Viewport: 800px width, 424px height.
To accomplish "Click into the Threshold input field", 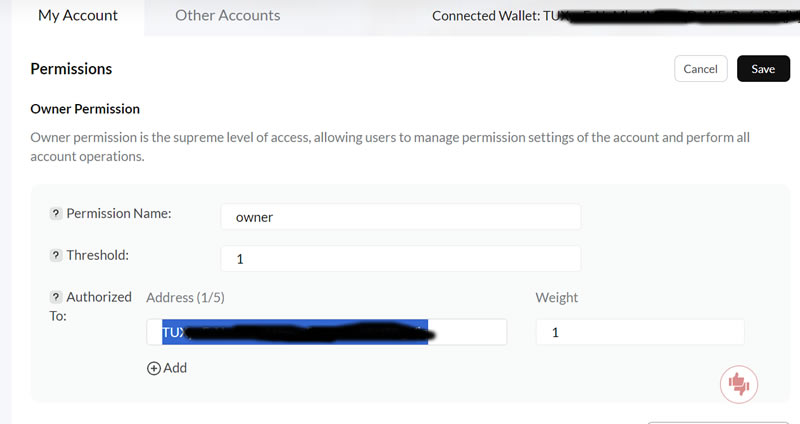I will tap(401, 259).
